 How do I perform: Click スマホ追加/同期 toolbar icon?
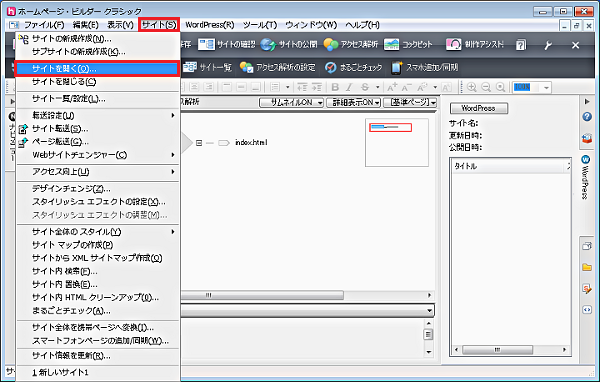(x=424, y=68)
